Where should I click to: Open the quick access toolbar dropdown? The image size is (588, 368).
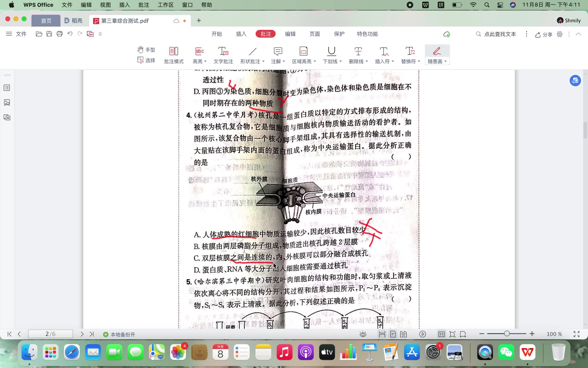[x=100, y=34]
